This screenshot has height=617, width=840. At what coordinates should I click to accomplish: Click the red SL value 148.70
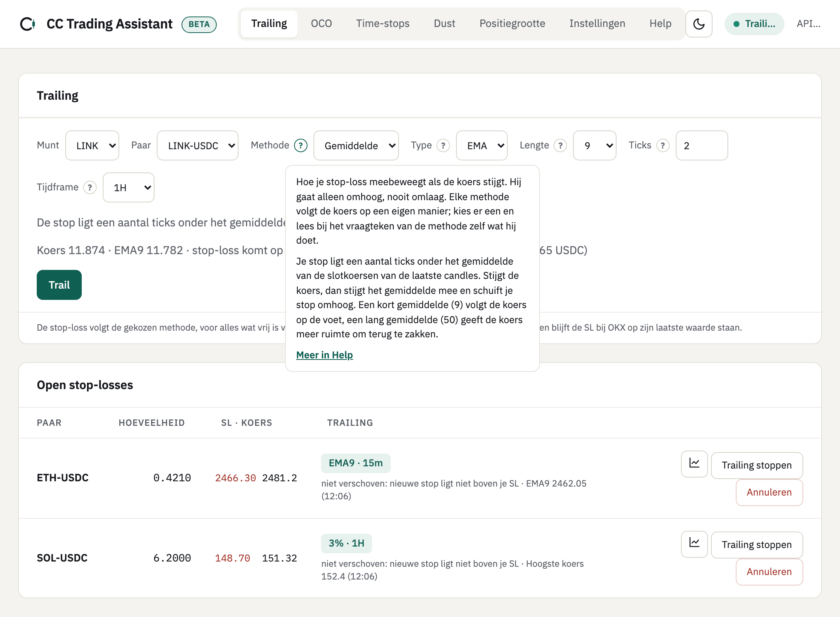click(232, 558)
